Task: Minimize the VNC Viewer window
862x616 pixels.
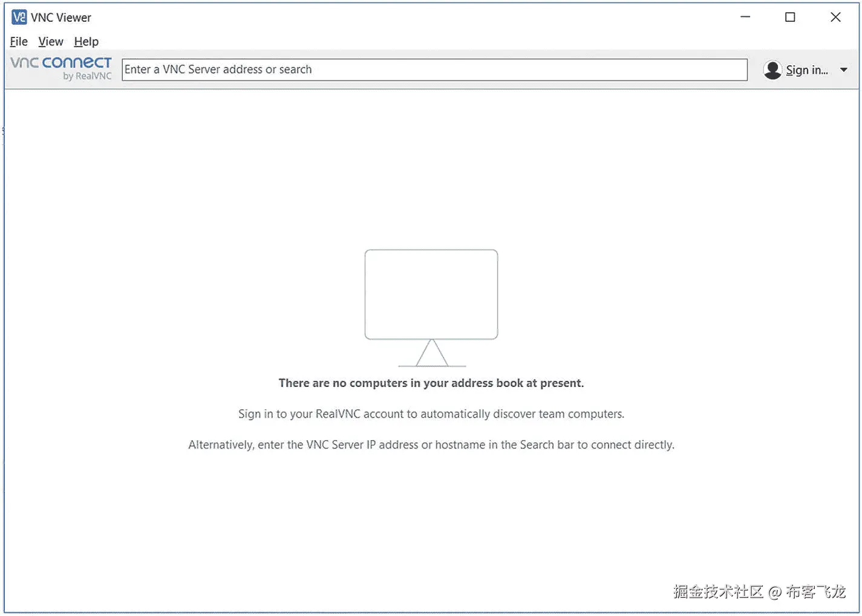Action: 745,17
